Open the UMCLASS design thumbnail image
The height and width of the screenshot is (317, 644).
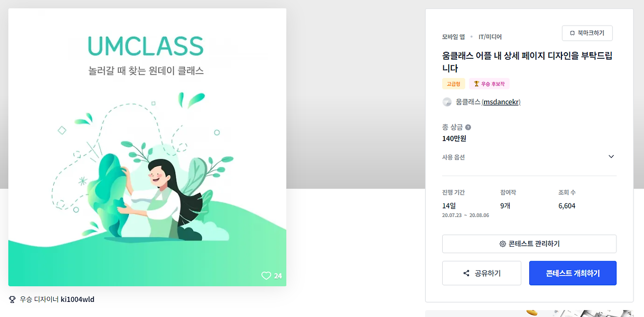click(x=147, y=147)
